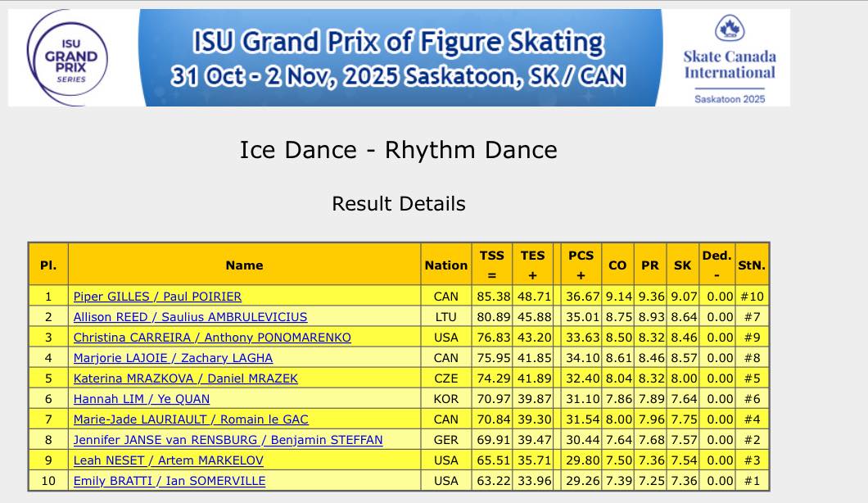Open Piper GILLES / Paul POIRIER details

pyautogui.click(x=157, y=297)
